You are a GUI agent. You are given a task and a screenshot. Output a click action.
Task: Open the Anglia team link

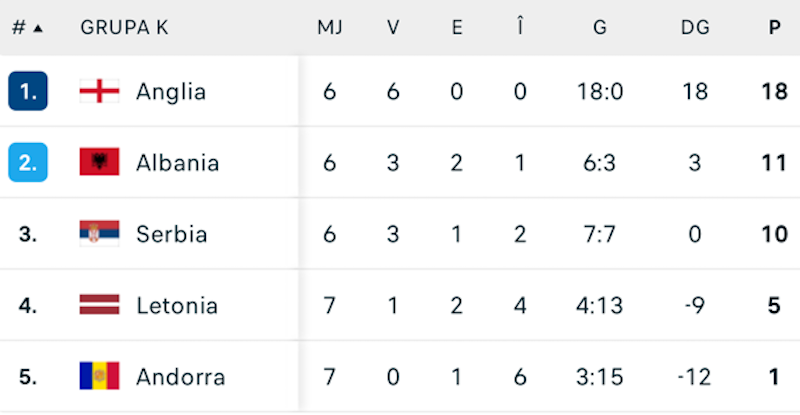coord(171,91)
